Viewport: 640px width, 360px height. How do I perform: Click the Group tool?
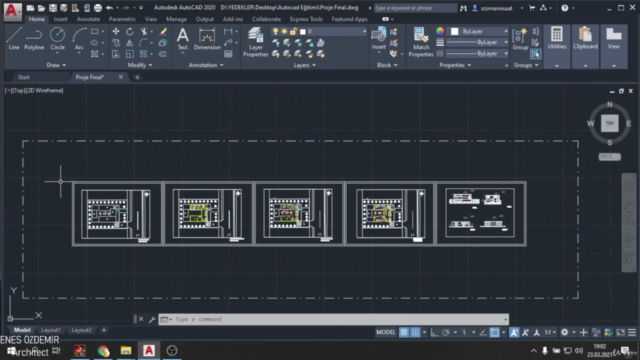point(520,39)
